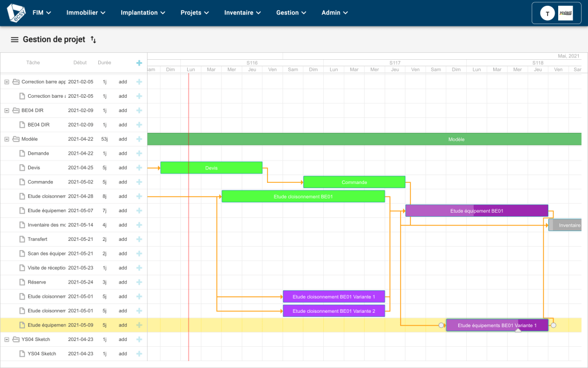Image resolution: width=588 pixels, height=368 pixels.
Task: Click add on the Transfert row
Action: [x=122, y=239]
